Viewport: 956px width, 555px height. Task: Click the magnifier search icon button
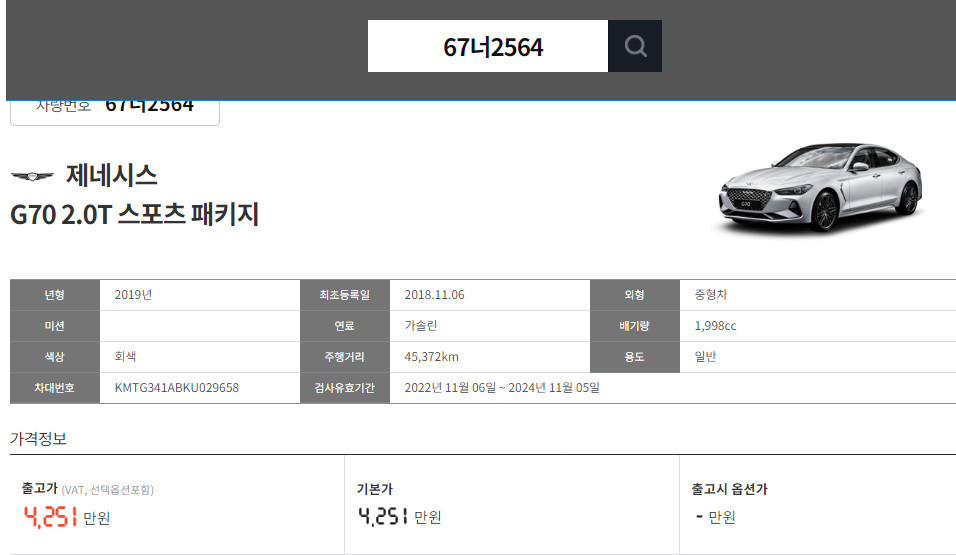click(635, 46)
